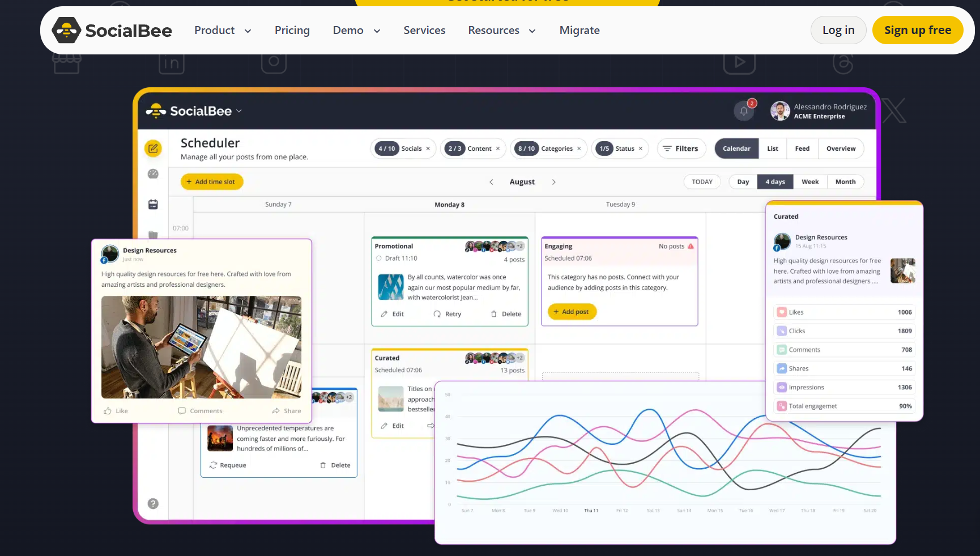Open the SocialBee workspace dropdown chevron
Viewport: 980px width, 556px height.
point(239,111)
